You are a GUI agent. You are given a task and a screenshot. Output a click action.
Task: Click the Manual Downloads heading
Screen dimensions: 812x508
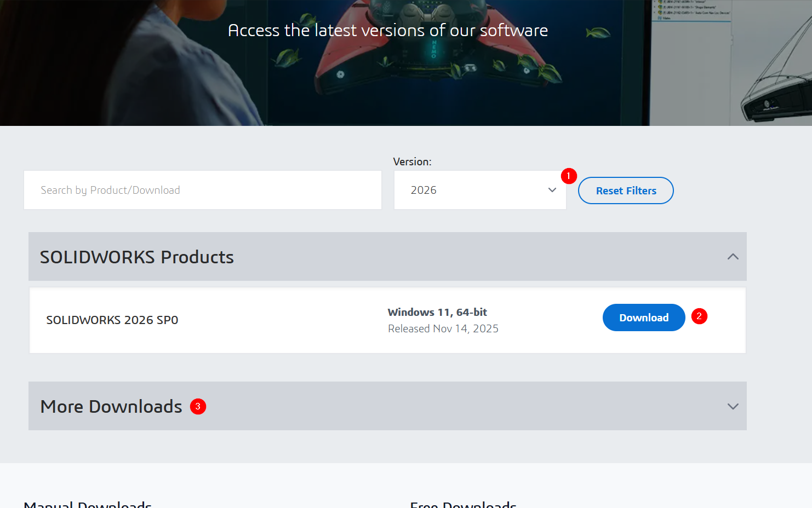pyautogui.click(x=88, y=504)
